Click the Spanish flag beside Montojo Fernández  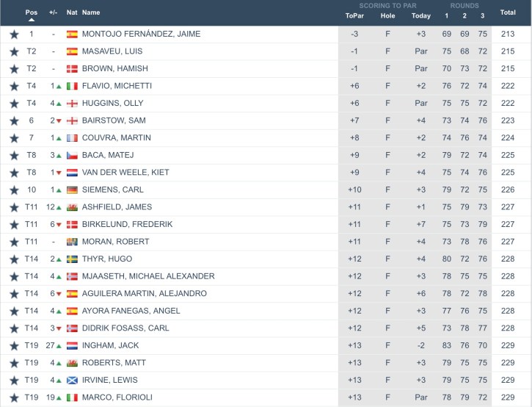pos(72,35)
